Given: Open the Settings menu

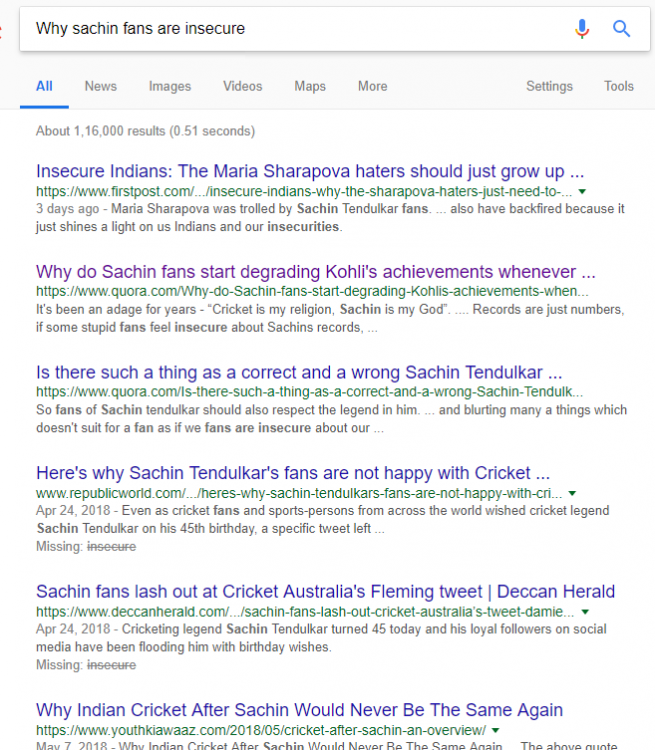Looking at the screenshot, I should 549,86.
